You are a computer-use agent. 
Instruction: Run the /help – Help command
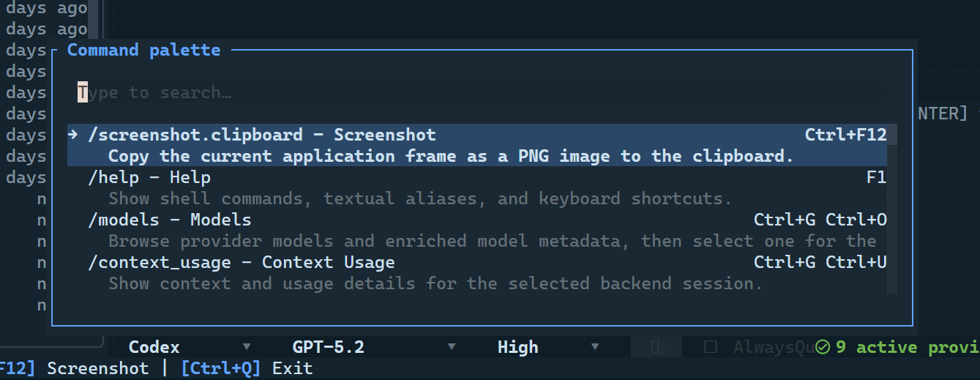(477, 187)
